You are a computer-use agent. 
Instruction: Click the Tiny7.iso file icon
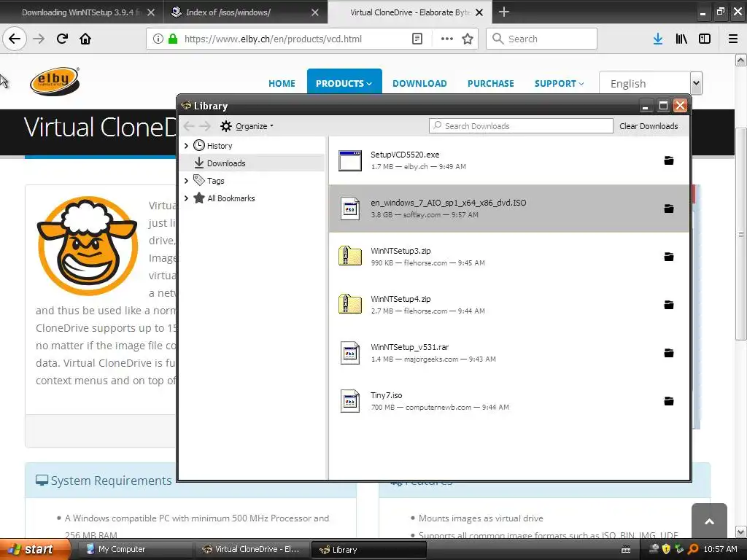(x=350, y=401)
